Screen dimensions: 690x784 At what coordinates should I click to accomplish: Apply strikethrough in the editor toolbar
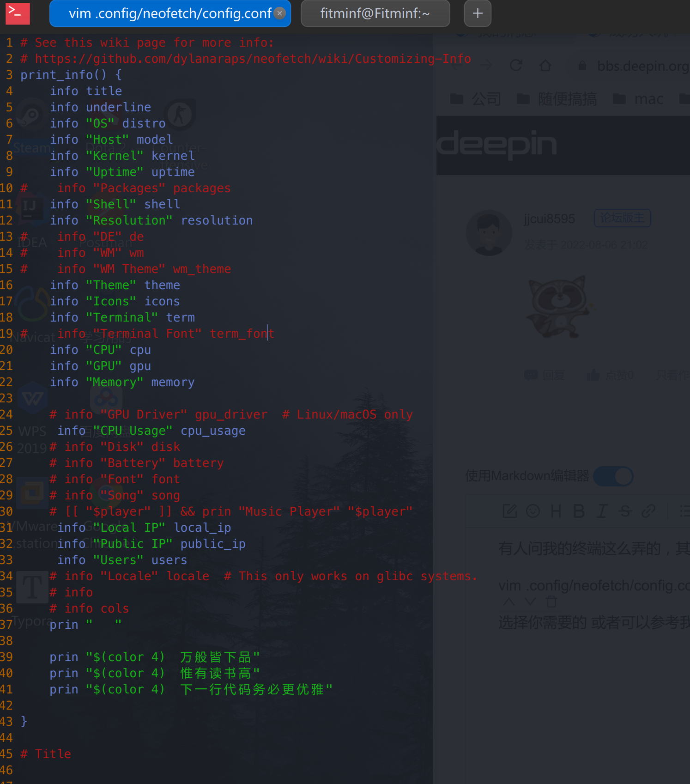tap(625, 511)
